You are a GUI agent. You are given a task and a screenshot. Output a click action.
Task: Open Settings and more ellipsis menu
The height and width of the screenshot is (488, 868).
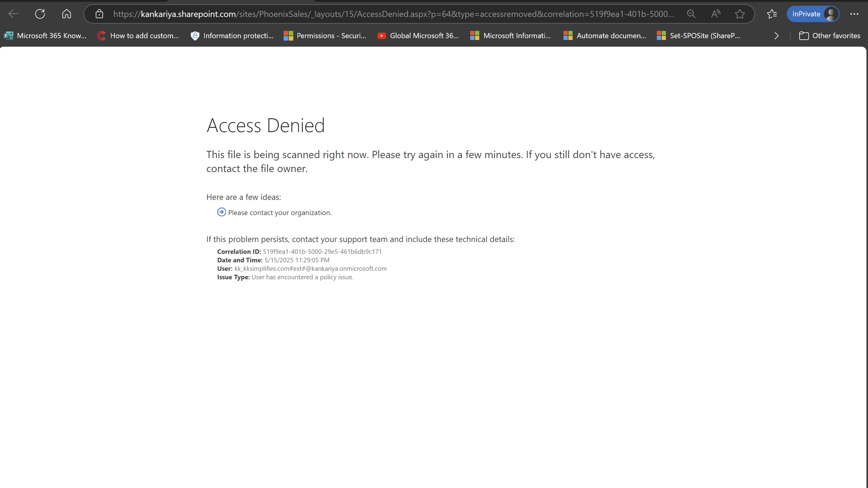pos(854,14)
